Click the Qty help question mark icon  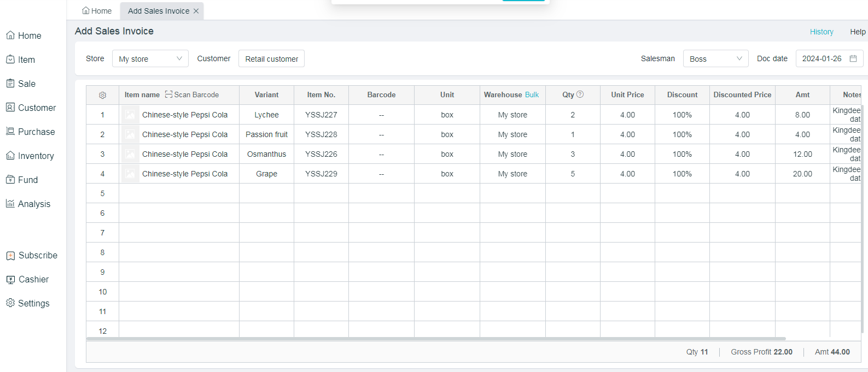pos(580,95)
